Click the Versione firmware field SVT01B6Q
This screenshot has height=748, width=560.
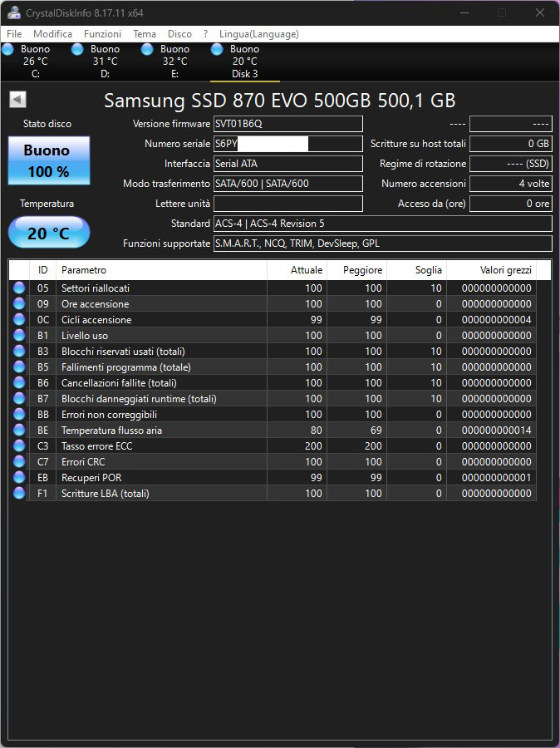click(288, 124)
